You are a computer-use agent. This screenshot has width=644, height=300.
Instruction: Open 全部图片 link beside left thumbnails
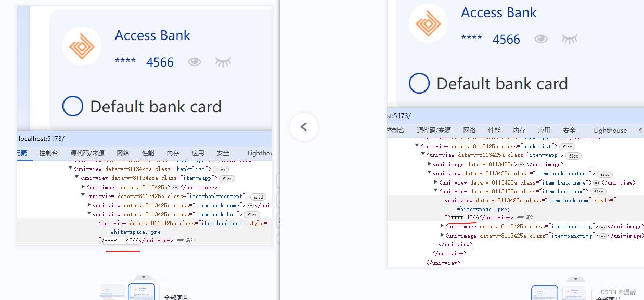pyautogui.click(x=176, y=297)
